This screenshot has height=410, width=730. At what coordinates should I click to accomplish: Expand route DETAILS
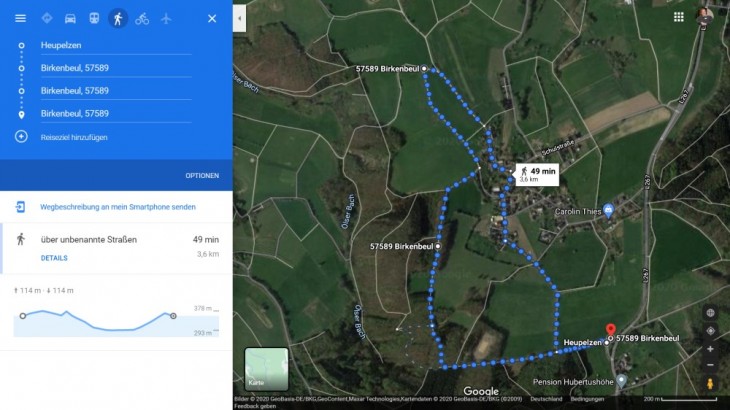[x=54, y=258]
